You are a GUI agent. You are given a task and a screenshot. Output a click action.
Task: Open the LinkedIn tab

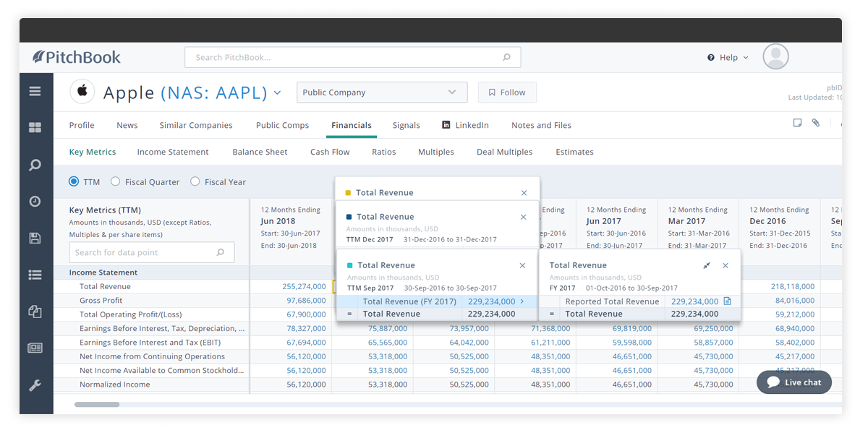[x=465, y=125]
